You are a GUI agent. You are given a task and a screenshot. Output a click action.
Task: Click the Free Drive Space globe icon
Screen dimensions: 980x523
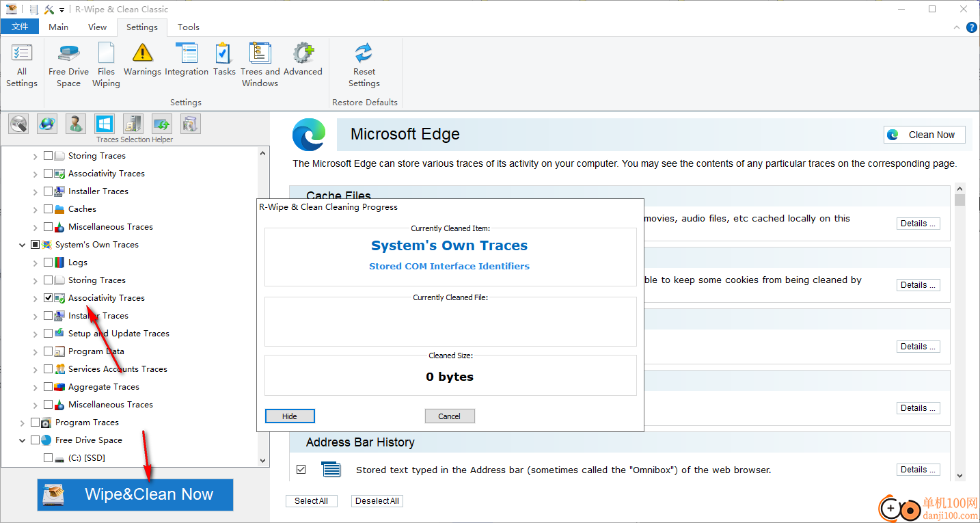(46, 440)
